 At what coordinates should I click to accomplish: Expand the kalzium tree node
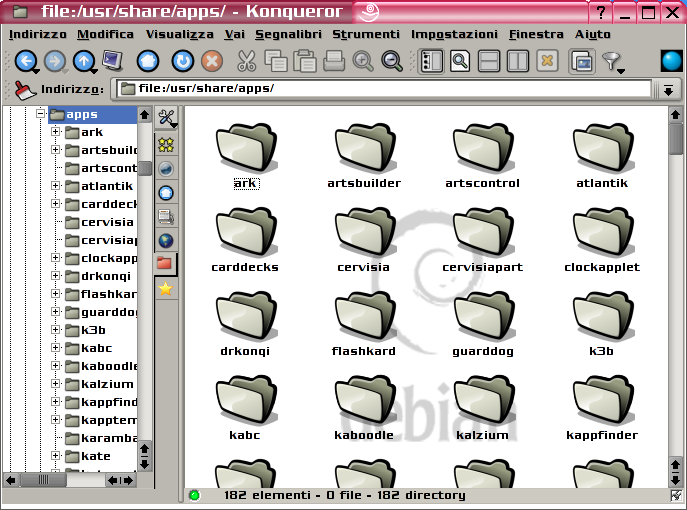coord(56,383)
